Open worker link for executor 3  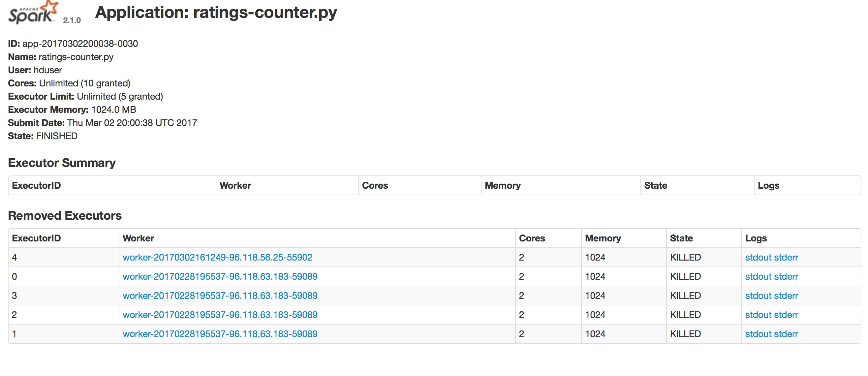(x=220, y=296)
